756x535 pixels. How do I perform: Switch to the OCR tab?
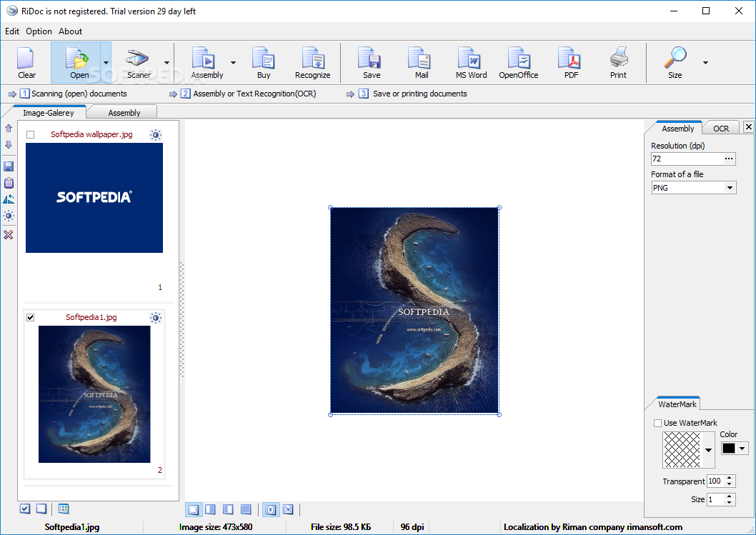[x=721, y=128]
